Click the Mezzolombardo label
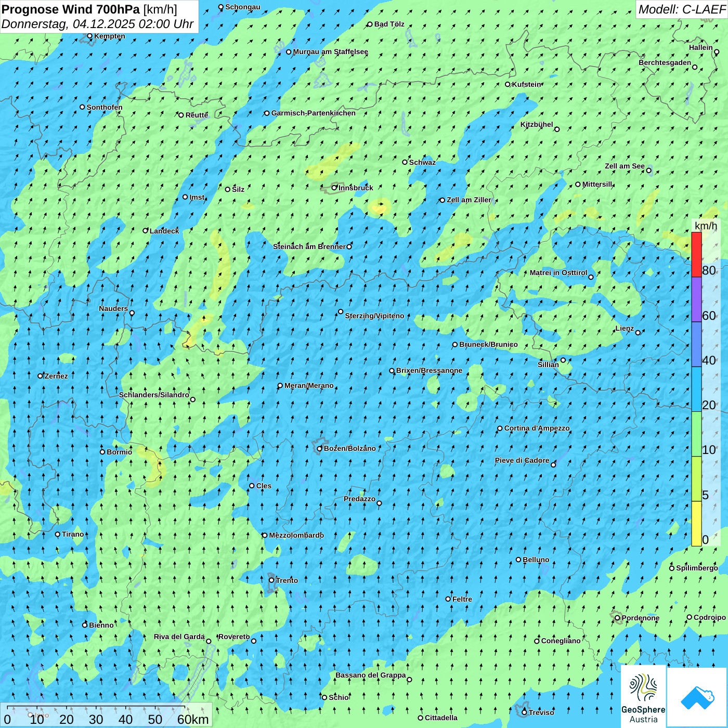The width and height of the screenshot is (728, 728). (x=296, y=535)
